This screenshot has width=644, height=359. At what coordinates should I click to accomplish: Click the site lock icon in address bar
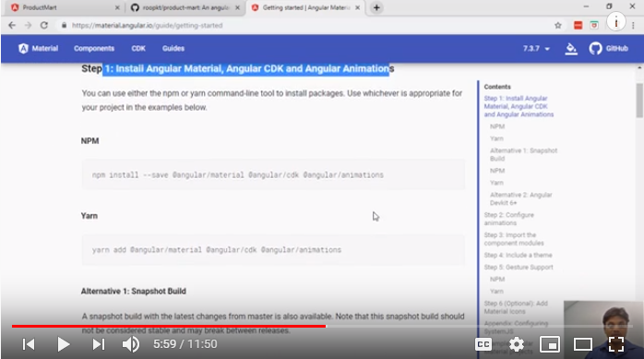(64, 26)
